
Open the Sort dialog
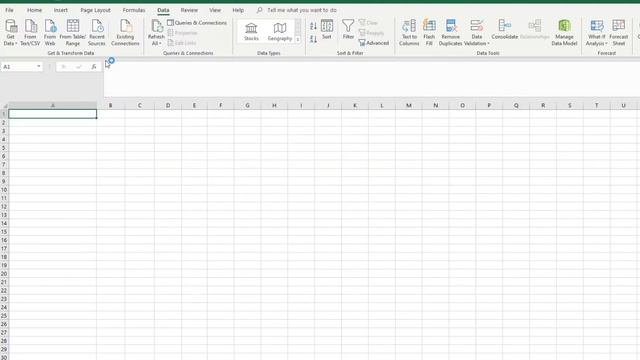tap(327, 29)
